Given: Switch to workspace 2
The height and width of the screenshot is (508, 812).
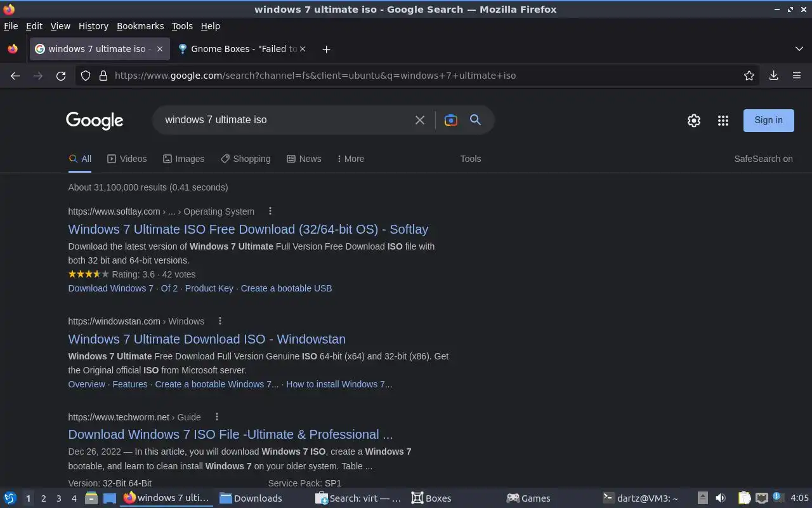Looking at the screenshot, I should (x=43, y=498).
